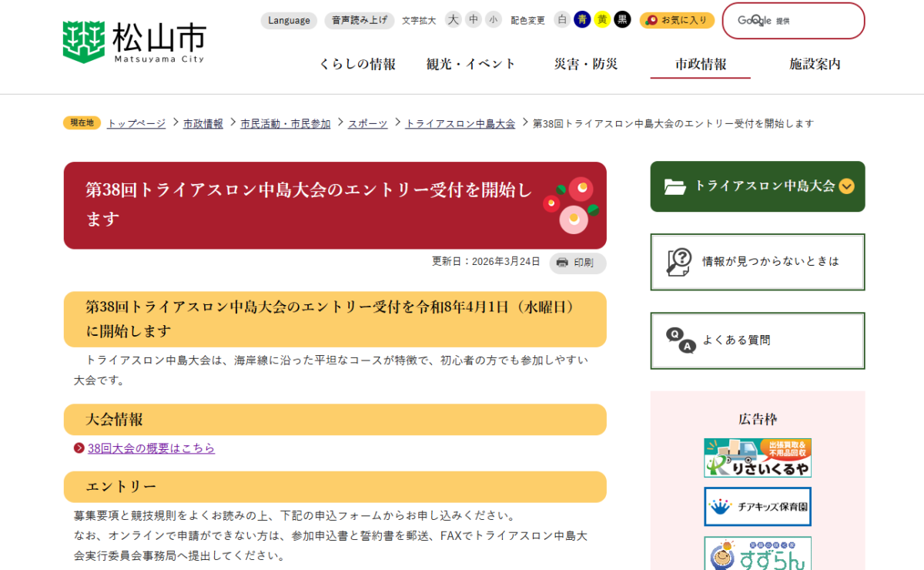Click the Matsuyama City logo
Image resolution: width=924 pixels, height=570 pixels.
coord(134,41)
